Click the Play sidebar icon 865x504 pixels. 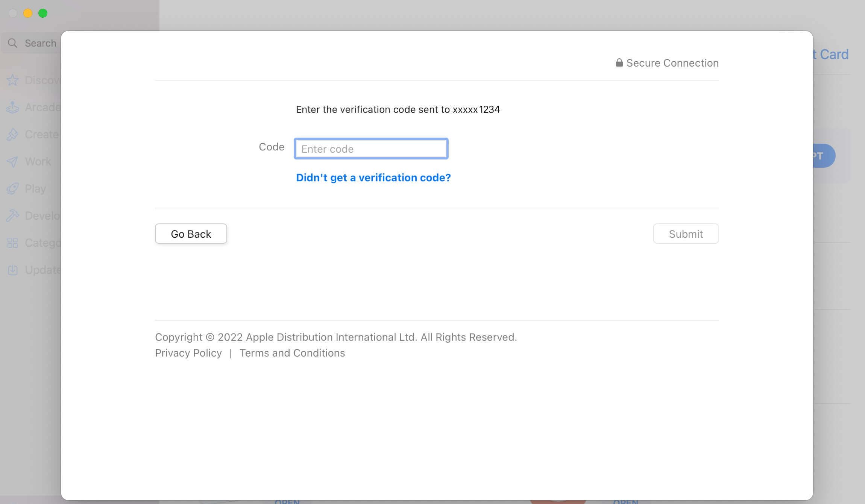coord(12,188)
